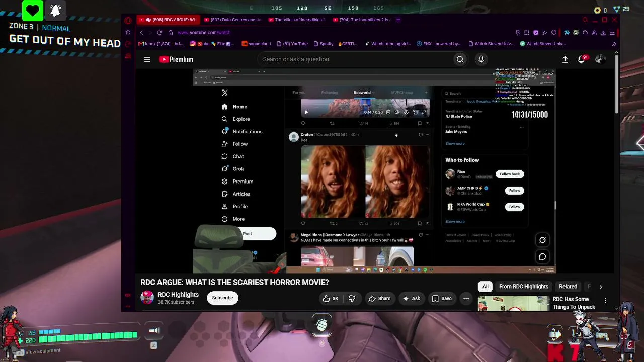Save the video to a playlist
644x362 pixels.
coord(441,299)
